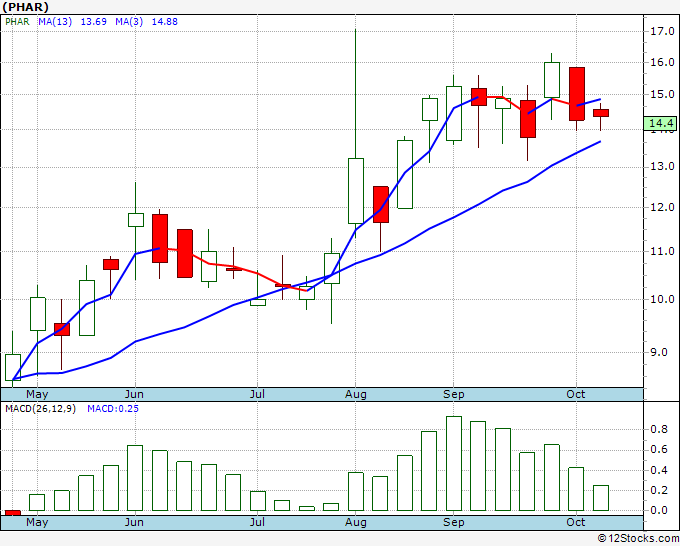Viewport: 680px width, 546px height.
Task: Click Jun on the price chart time axis
Action: point(134,395)
